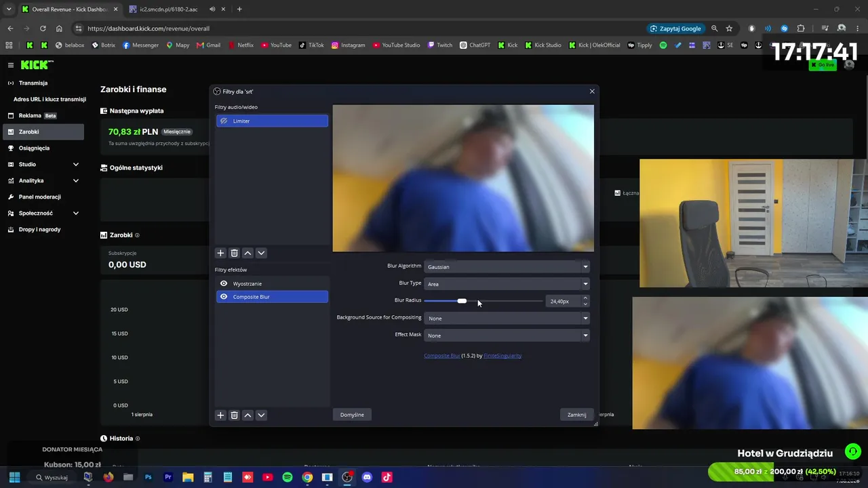Launch Firefox from the taskbar
868x488 pixels.
tap(108, 477)
